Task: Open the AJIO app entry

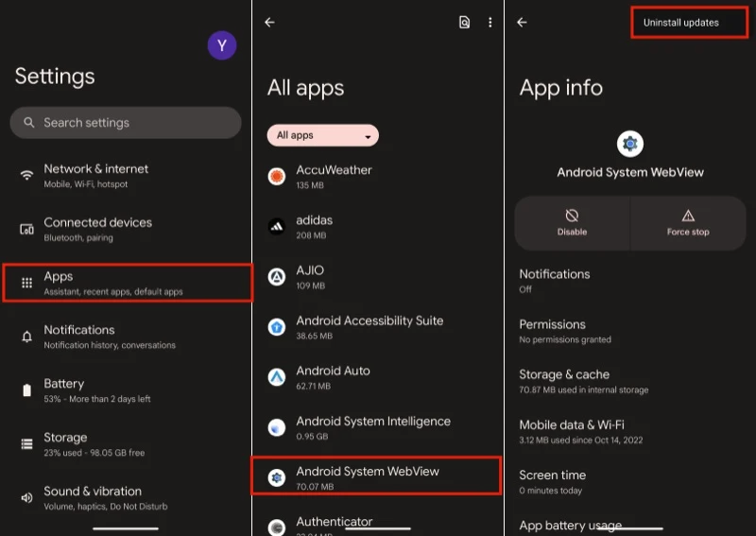Action: (377, 277)
